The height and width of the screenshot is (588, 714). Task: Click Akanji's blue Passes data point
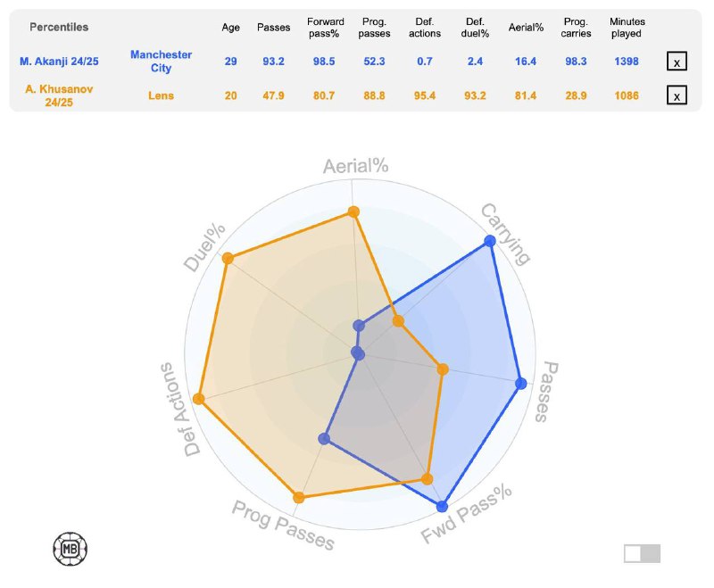pyautogui.click(x=521, y=383)
